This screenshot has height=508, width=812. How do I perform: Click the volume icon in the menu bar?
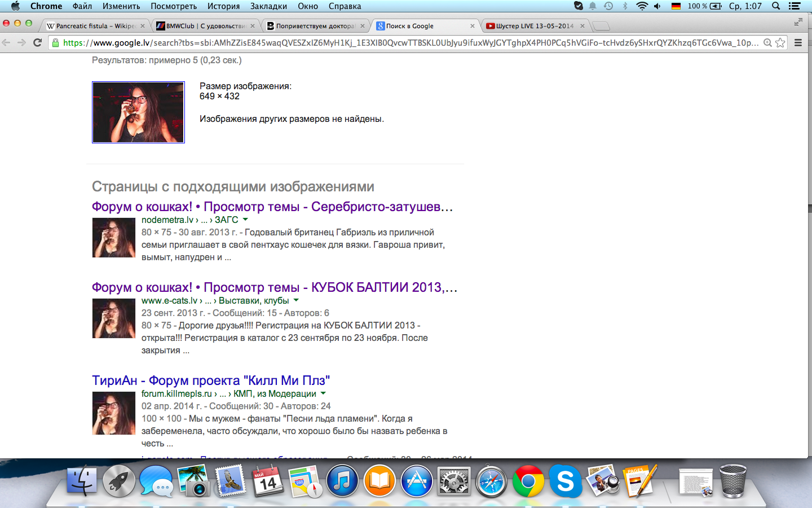[x=657, y=6]
